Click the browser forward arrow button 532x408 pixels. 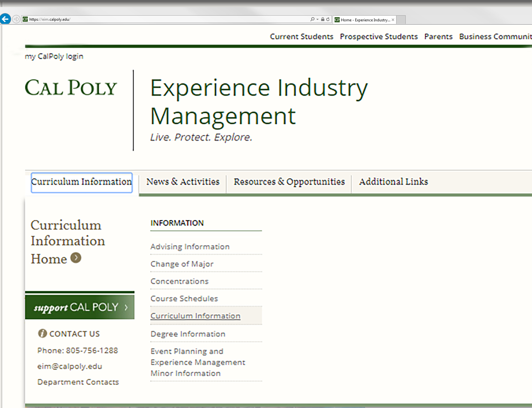[x=16, y=19]
